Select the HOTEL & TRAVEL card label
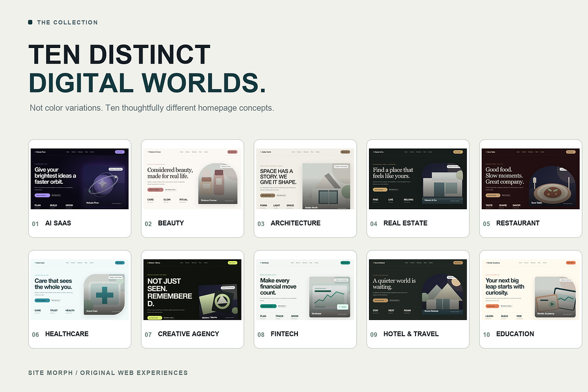The image size is (588, 392). point(411,334)
